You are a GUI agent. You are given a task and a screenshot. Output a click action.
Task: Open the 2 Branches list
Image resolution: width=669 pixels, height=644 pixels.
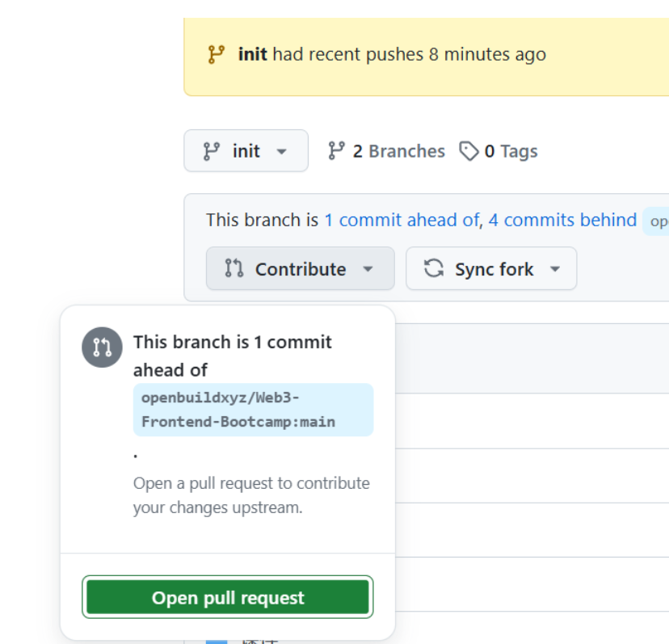[x=398, y=151]
